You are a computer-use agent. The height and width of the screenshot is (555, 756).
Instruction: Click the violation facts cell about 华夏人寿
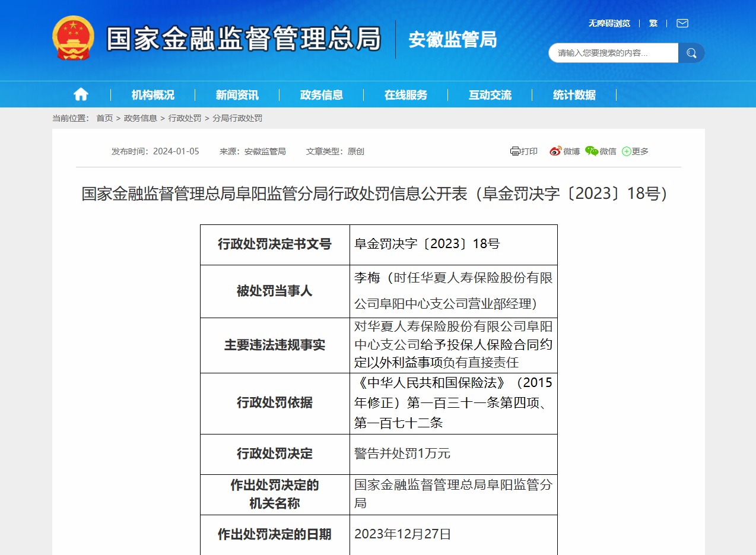[x=453, y=345]
